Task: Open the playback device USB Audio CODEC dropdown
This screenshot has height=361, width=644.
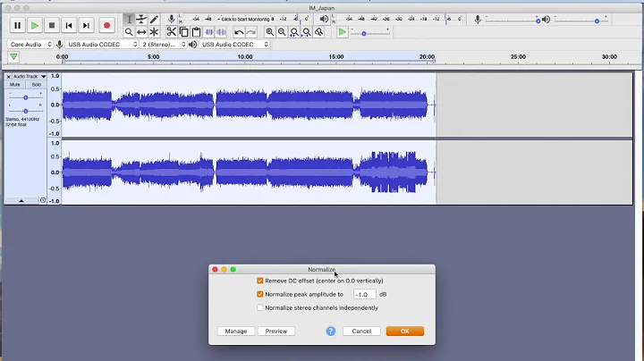Action: click(x=234, y=45)
